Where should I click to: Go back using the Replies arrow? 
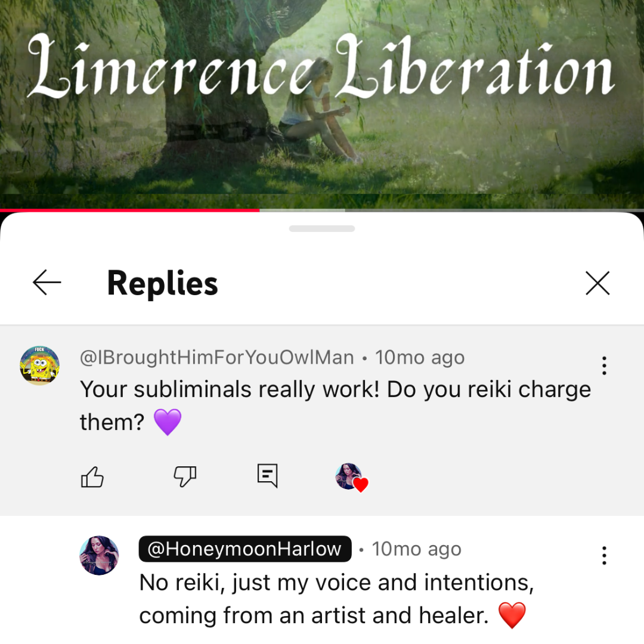[x=47, y=283]
